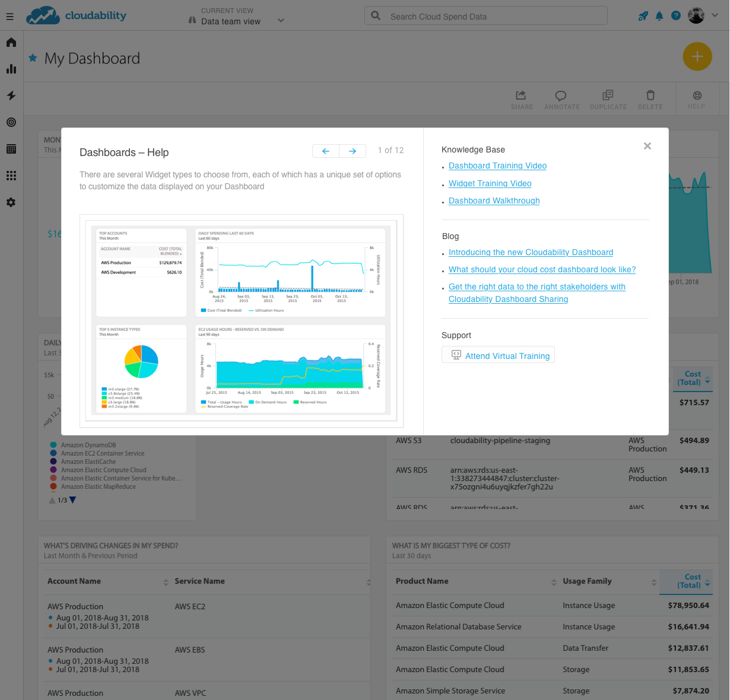Click Attend Virtual Training button
The image size is (730, 700).
coord(498,355)
